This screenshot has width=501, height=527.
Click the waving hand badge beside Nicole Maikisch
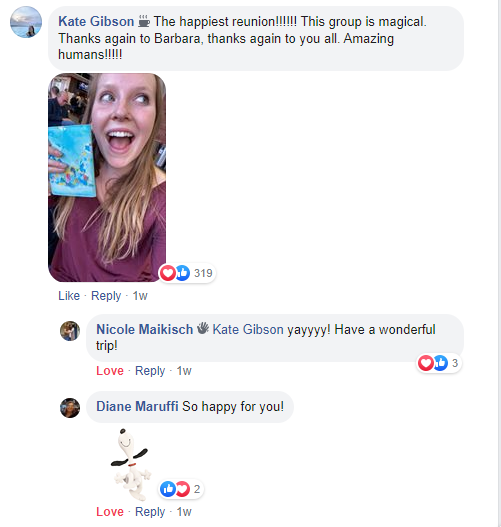click(203, 328)
